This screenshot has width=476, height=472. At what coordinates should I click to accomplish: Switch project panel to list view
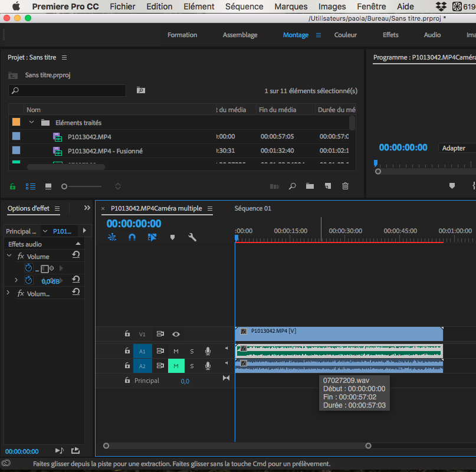(x=30, y=186)
